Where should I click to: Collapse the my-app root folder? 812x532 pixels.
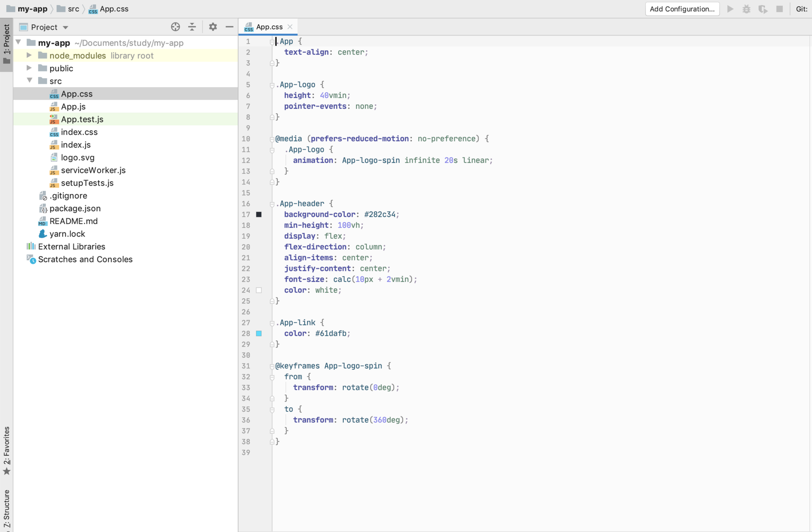click(x=19, y=42)
